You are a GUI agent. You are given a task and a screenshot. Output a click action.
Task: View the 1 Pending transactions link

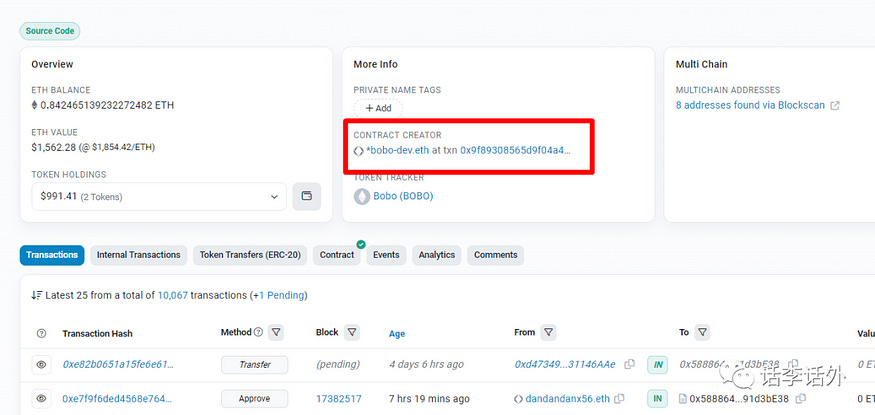(280, 295)
